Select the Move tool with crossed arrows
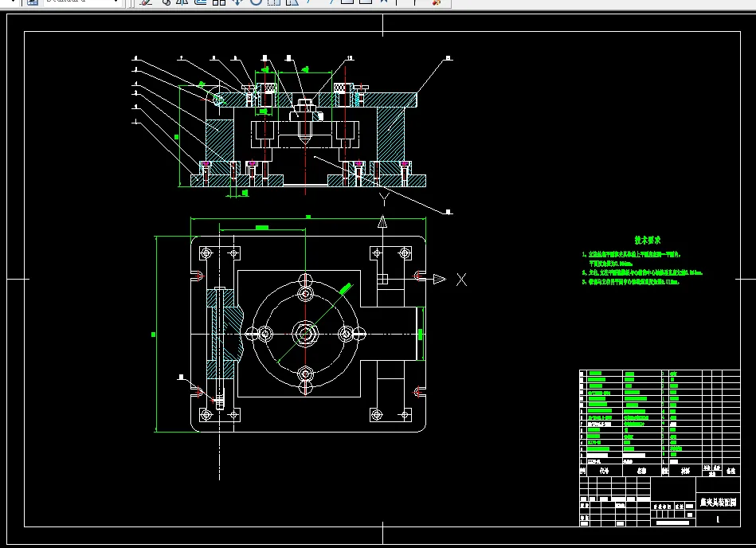The width and height of the screenshot is (756, 548). click(x=237, y=2)
